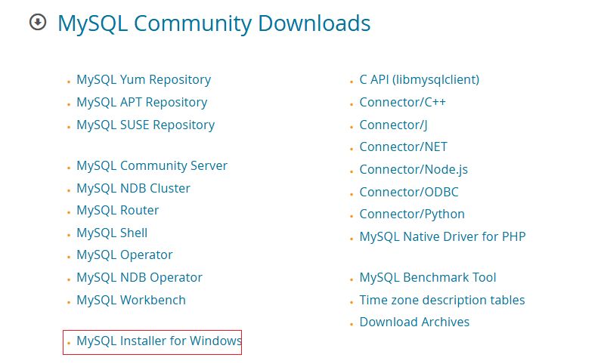The width and height of the screenshot is (598, 364).
Task: Open the MySQL APT Repository link
Action: 142,102
